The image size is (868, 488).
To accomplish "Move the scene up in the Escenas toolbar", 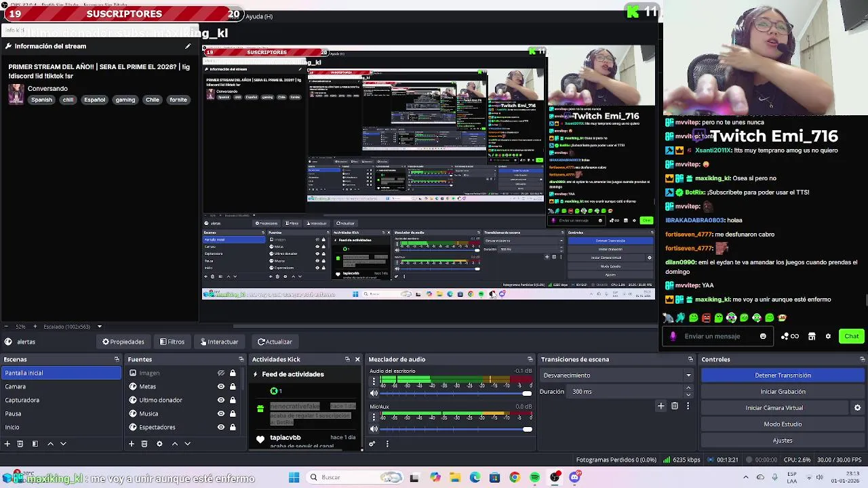I will pos(50,444).
